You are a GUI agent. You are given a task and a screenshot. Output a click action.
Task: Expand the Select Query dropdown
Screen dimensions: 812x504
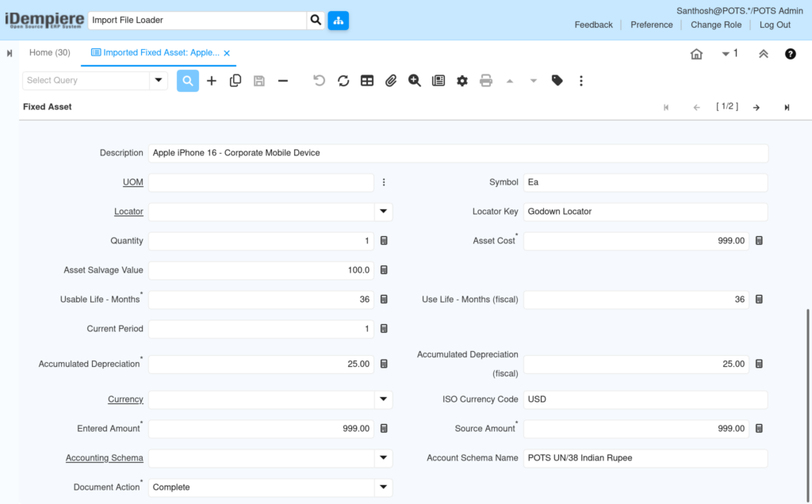[159, 80]
